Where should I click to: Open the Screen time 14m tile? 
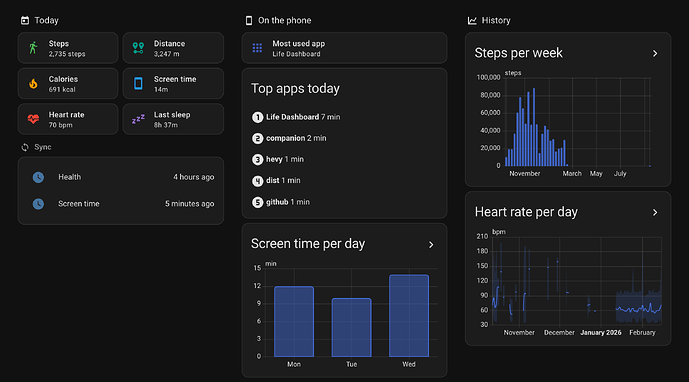pyautogui.click(x=173, y=84)
